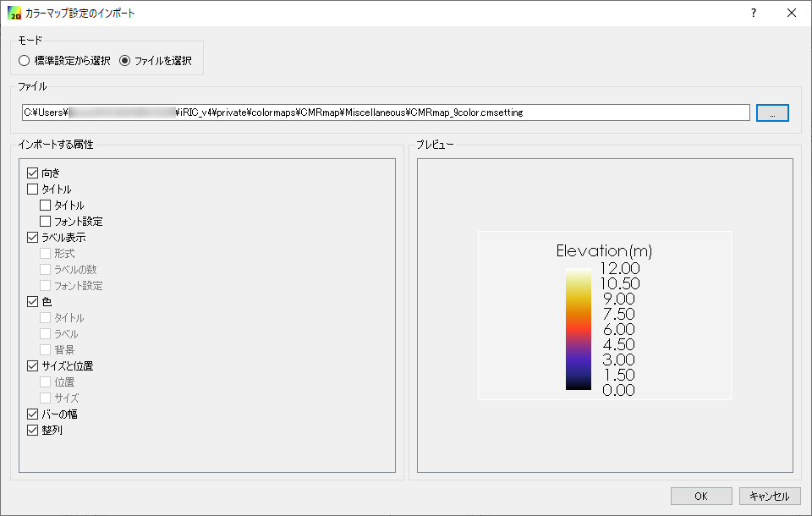The image size is (812, 516).
Task: Click the タイトル disabled checkbox under 色
Action: (x=46, y=317)
